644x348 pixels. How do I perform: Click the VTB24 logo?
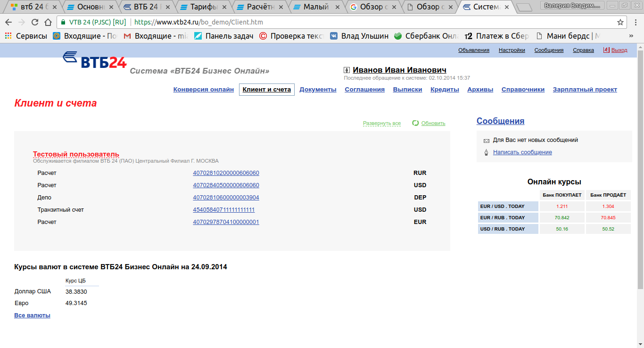pyautogui.click(x=94, y=60)
